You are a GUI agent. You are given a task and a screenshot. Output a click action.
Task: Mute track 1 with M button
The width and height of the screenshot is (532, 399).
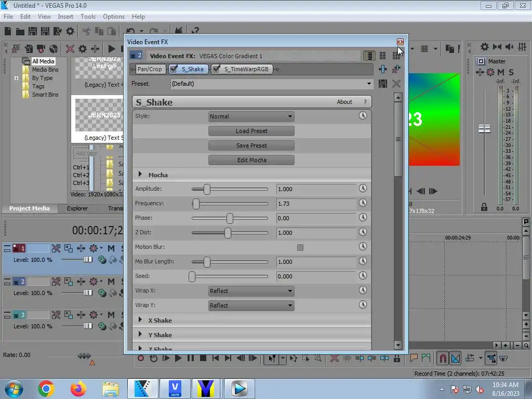(111, 248)
